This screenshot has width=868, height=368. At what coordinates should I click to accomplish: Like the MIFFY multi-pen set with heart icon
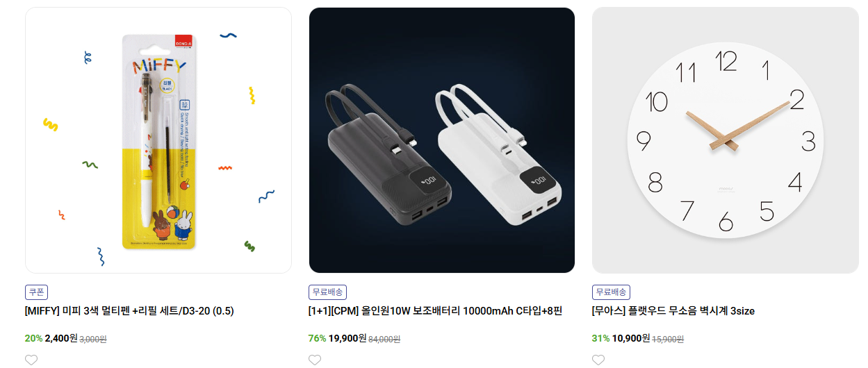(31, 360)
